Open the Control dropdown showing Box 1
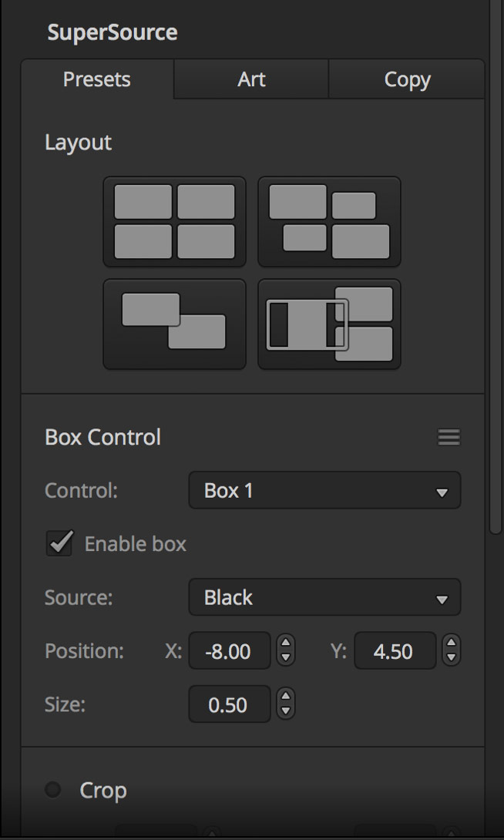This screenshot has width=504, height=840. [324, 490]
